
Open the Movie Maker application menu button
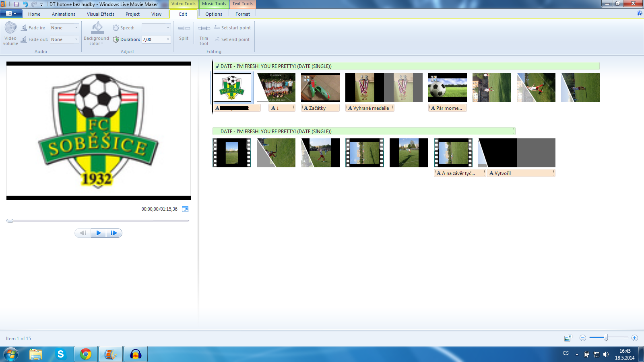click(11, 14)
